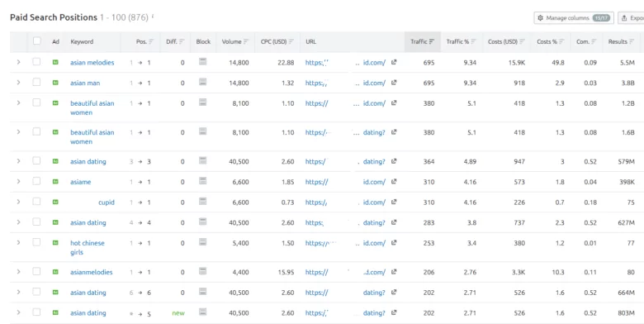Viewport: 644px width, 324px height.
Task: Open the asianmelodies keyword link
Action: (91, 272)
